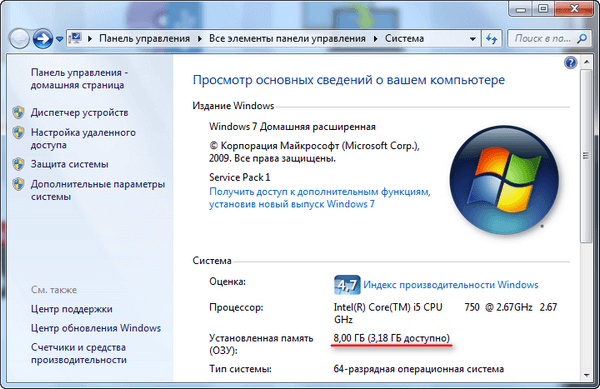Viewport: 600px width, 389px height.
Task: Open the Панель управления breadcrumb
Action: (x=145, y=39)
